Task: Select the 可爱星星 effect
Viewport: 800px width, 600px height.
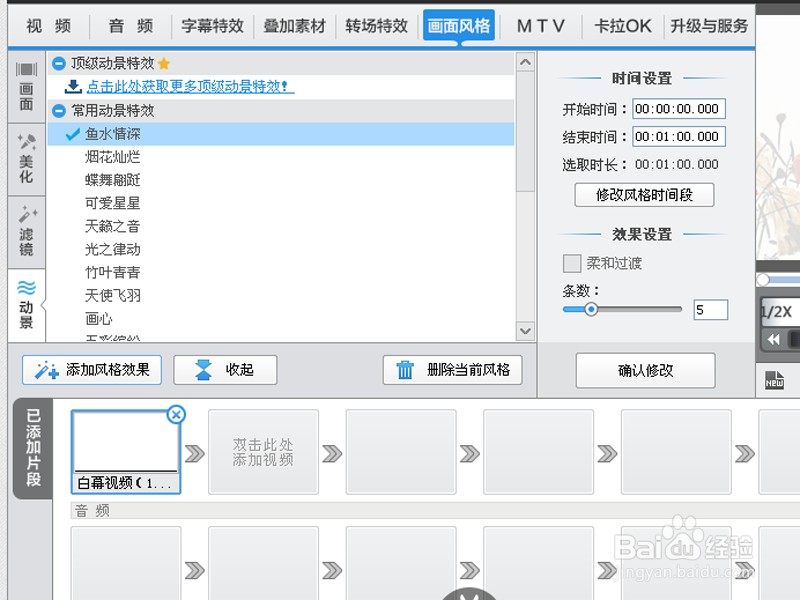Action: [x=281, y=203]
